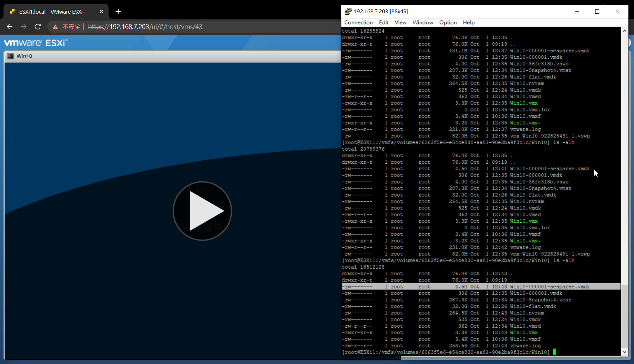The width and height of the screenshot is (634, 364).
Task: Click terminal scrollbar down arrow
Action: (x=625, y=352)
